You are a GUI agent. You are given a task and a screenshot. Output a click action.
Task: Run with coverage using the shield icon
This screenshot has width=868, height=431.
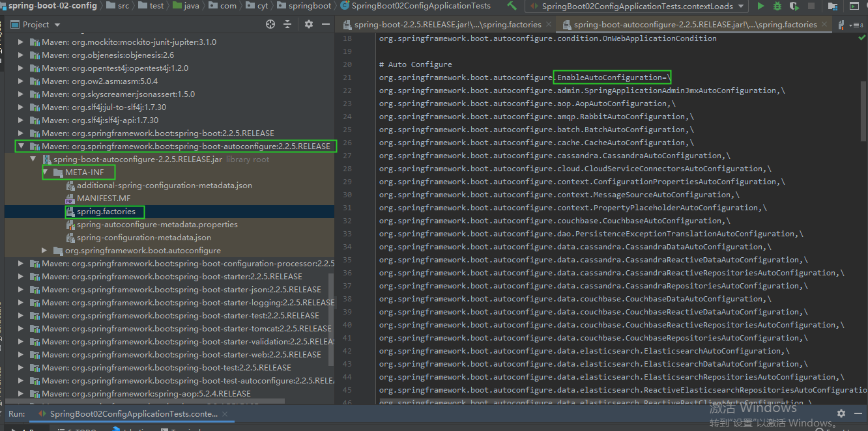[x=793, y=6]
